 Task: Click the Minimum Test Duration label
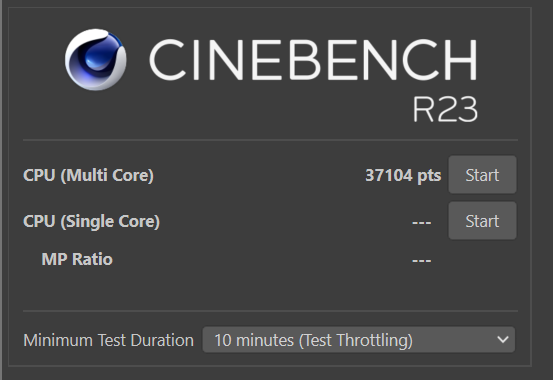tap(109, 340)
